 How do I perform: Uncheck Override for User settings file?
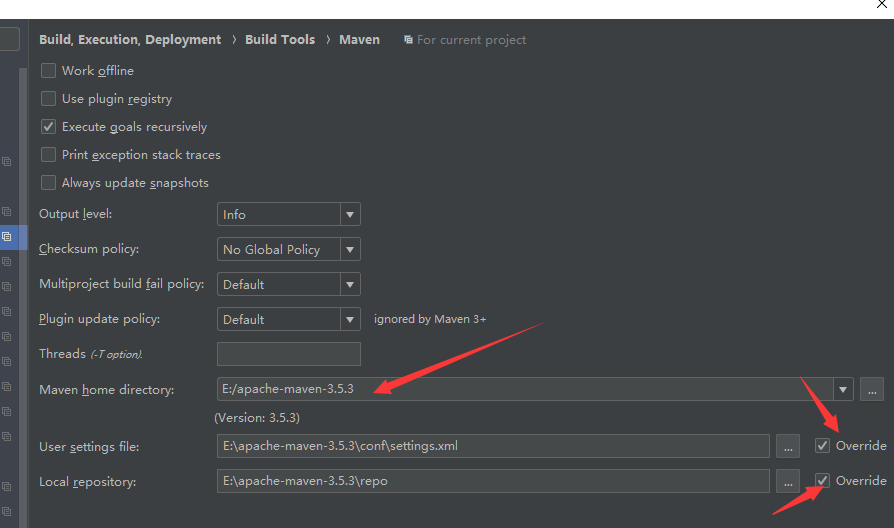pos(822,446)
